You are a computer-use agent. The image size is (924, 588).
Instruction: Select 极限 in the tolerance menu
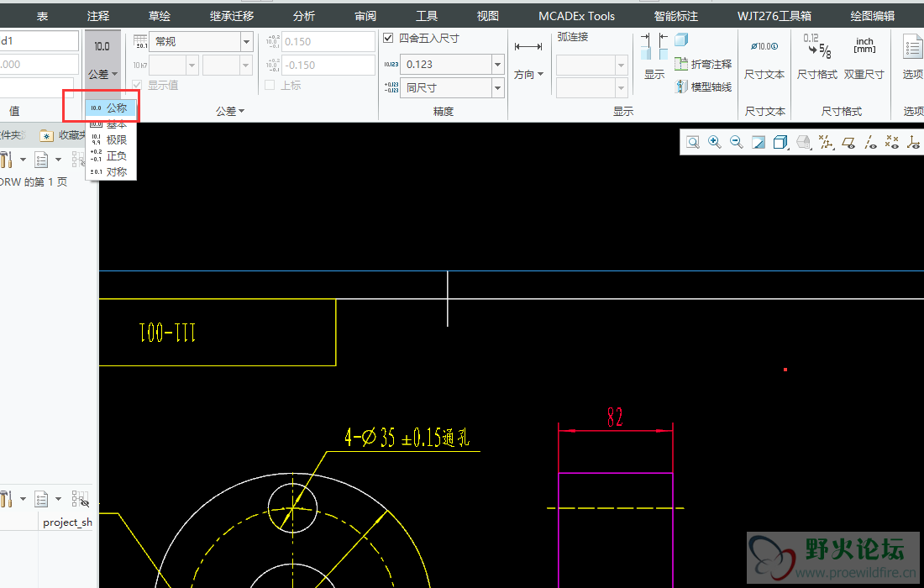[111, 139]
